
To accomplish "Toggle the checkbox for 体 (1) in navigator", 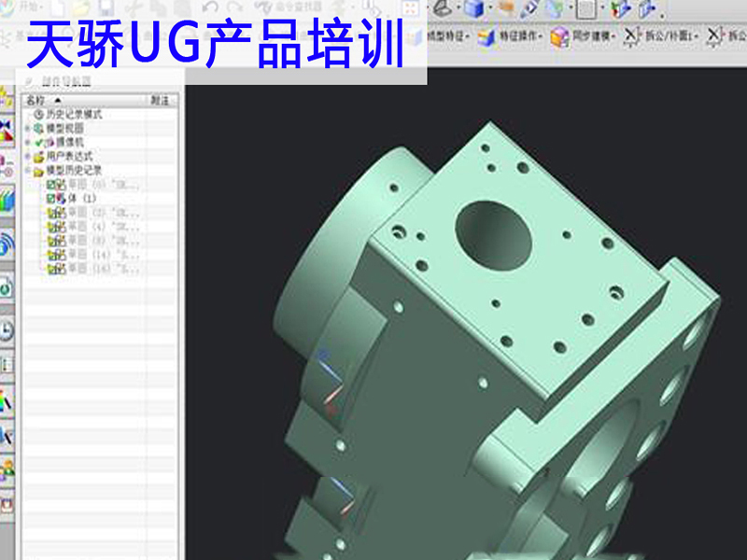I will tap(50, 197).
